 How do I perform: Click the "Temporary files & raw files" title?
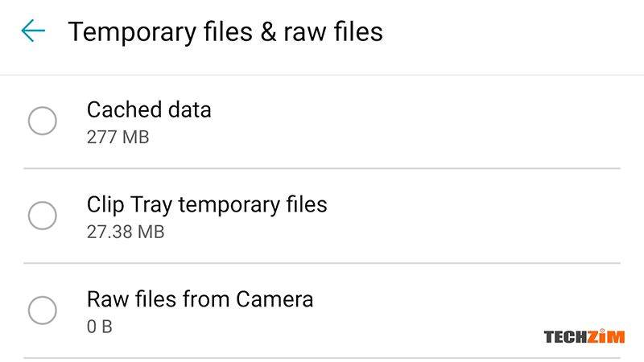(x=225, y=32)
